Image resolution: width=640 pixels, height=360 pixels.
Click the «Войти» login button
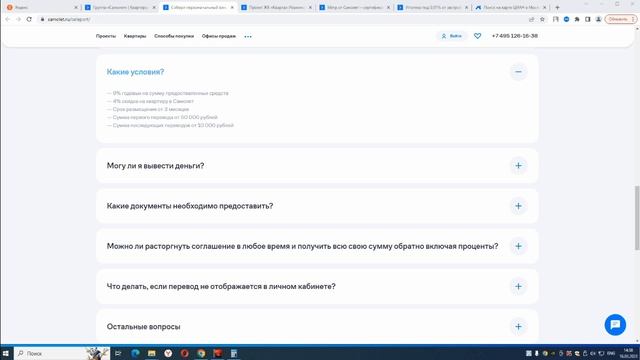(x=452, y=36)
